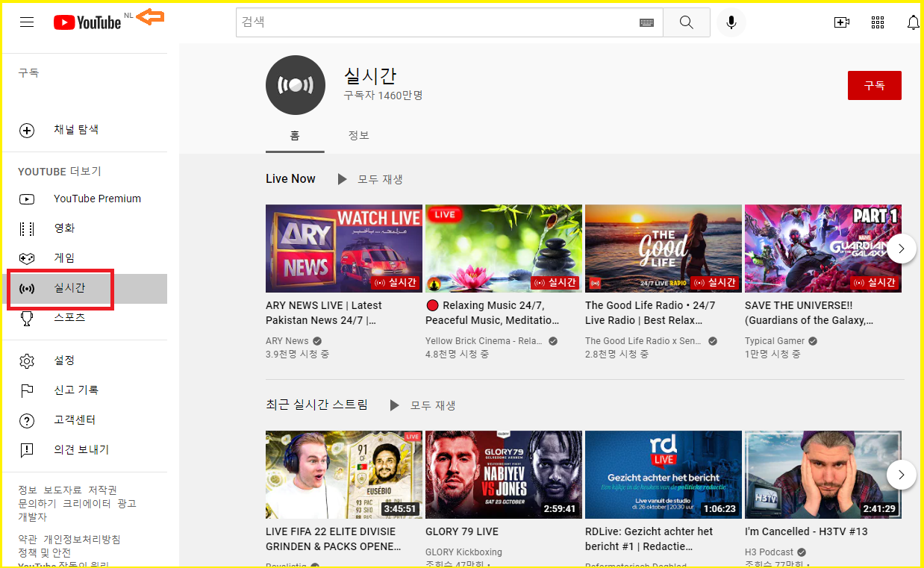Open the Yellow Brick Cinema channel name
The width and height of the screenshot is (924, 568).
[x=484, y=341]
